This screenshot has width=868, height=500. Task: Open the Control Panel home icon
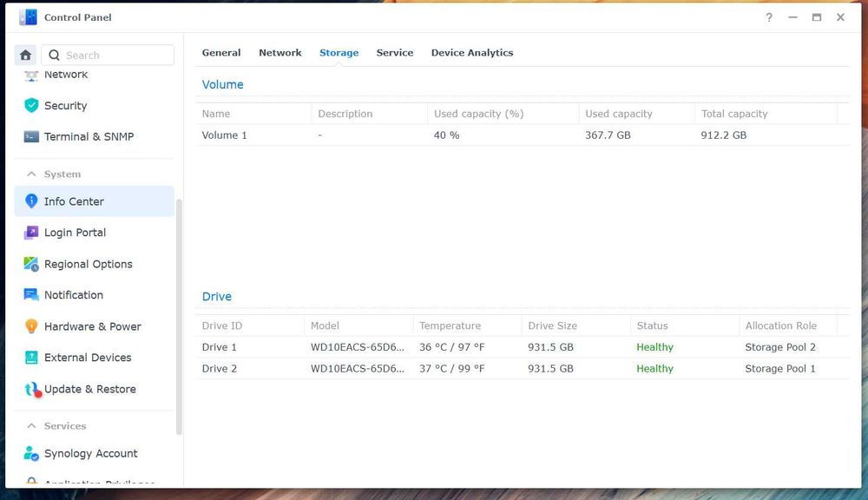click(x=25, y=55)
